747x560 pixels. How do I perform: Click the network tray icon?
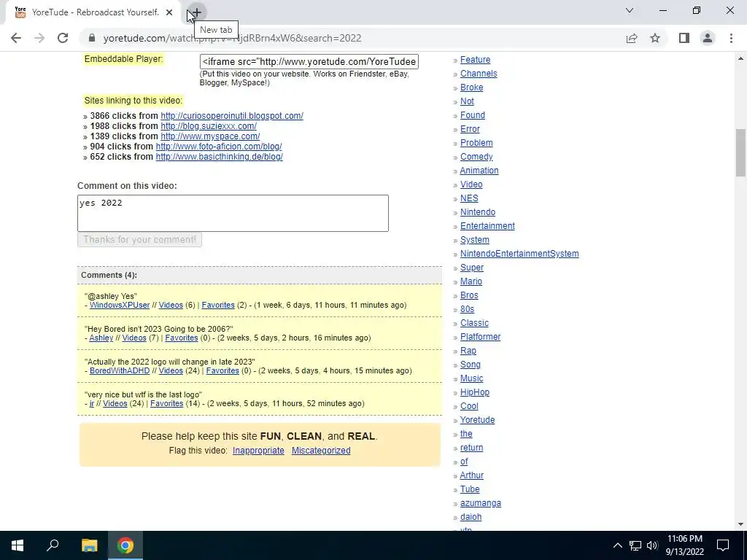tap(635, 545)
